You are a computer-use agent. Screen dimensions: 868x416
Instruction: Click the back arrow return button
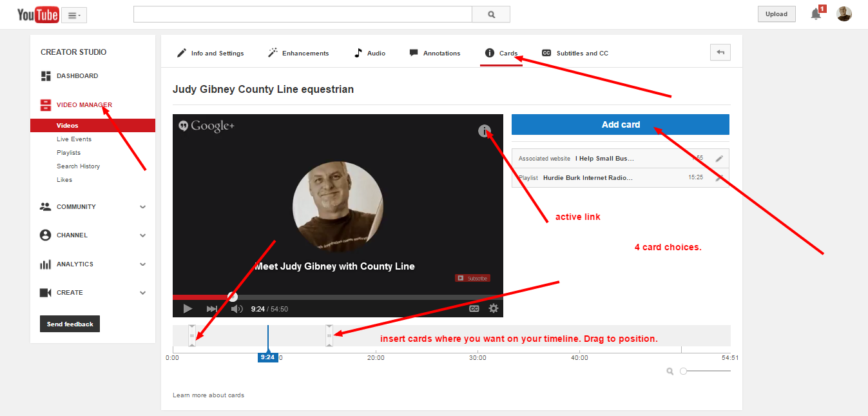point(720,52)
